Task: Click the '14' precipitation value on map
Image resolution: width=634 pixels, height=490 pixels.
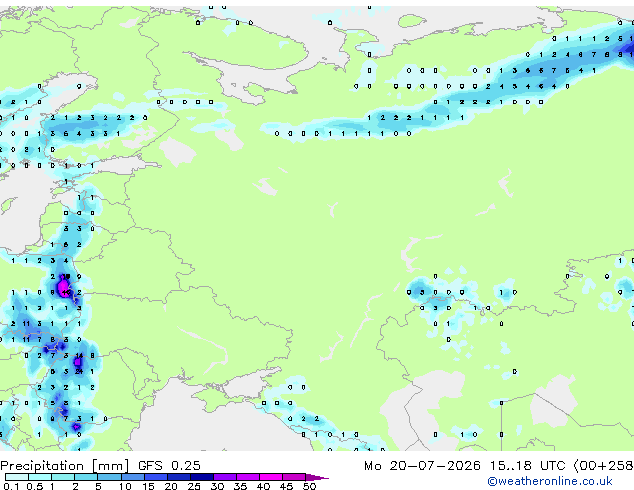Action: 79,355
